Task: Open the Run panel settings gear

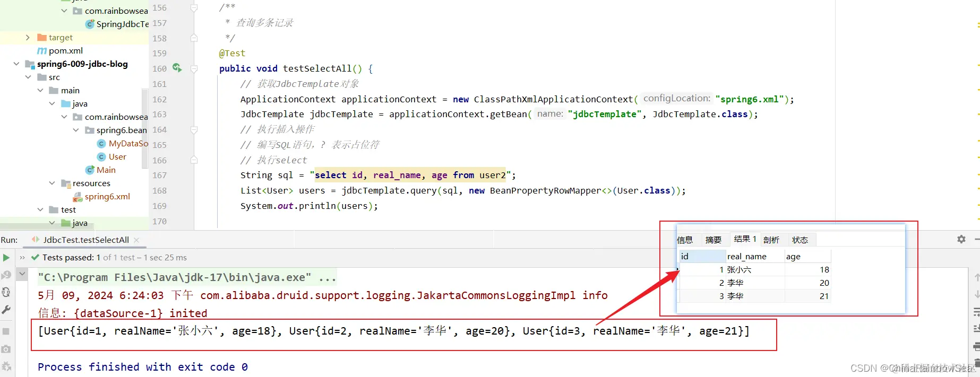Action: click(961, 239)
